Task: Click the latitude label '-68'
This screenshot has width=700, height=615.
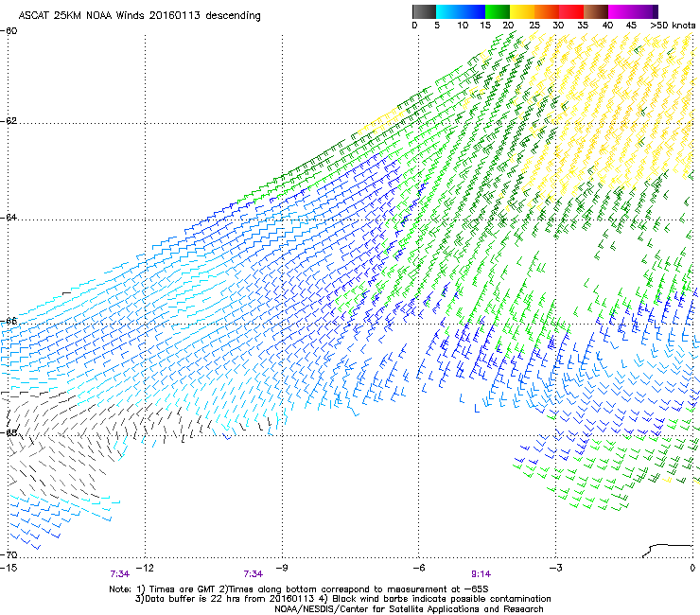Action: (x=9, y=432)
